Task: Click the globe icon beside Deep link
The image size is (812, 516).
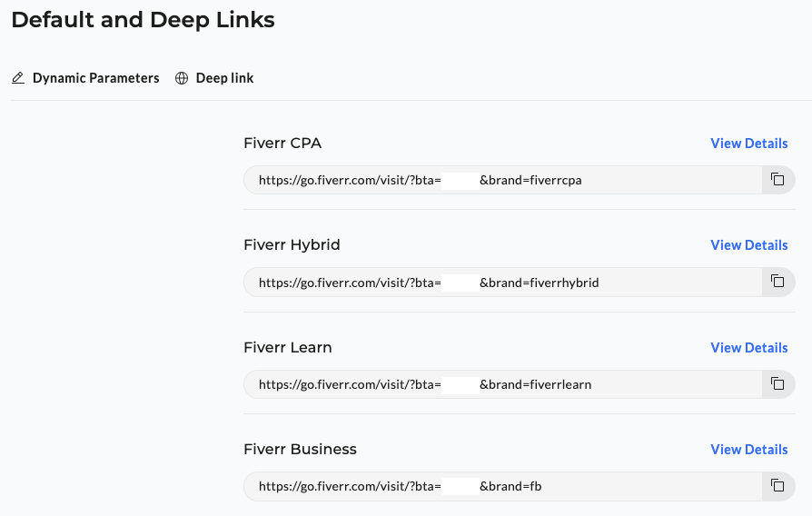Action: (182, 78)
